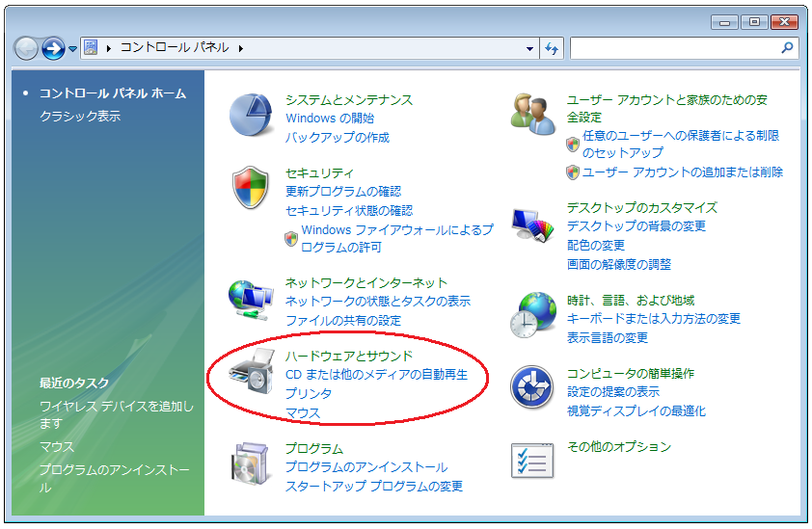The height and width of the screenshot is (529, 812).
Task: Click the Other Options checklist icon
Action: tap(533, 461)
